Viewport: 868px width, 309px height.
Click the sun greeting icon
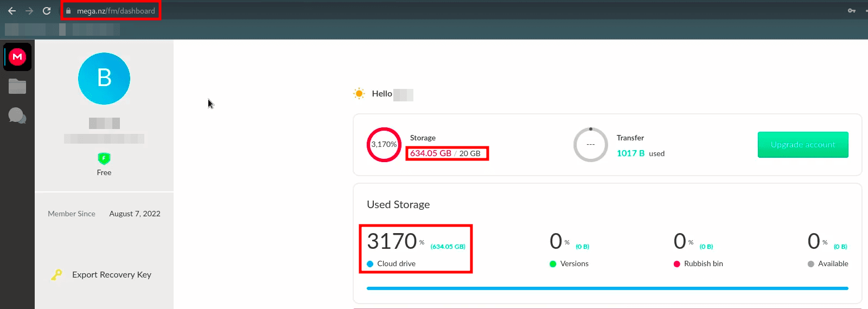point(359,94)
